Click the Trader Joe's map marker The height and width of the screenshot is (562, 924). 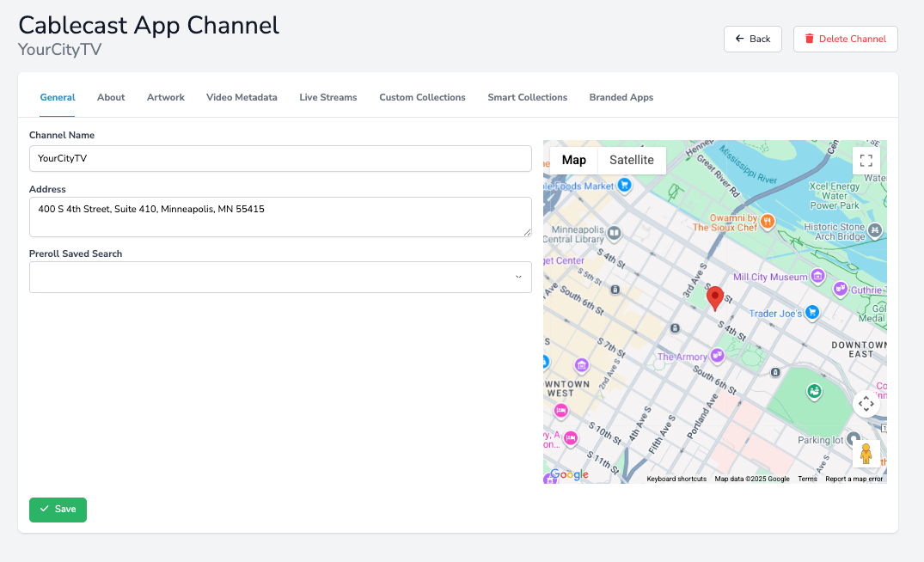tap(812, 313)
